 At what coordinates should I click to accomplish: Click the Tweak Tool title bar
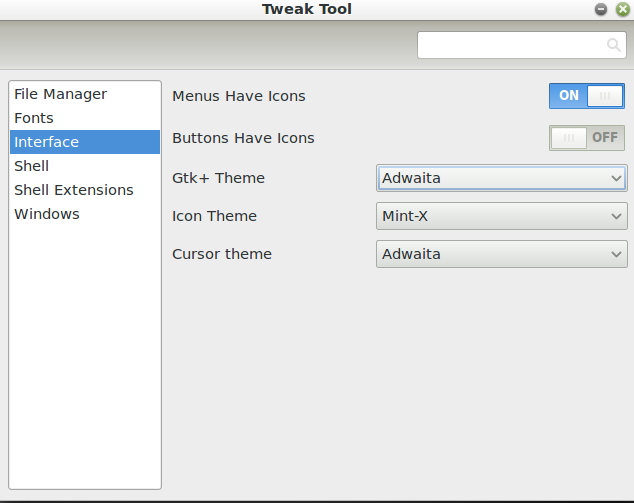[x=306, y=9]
